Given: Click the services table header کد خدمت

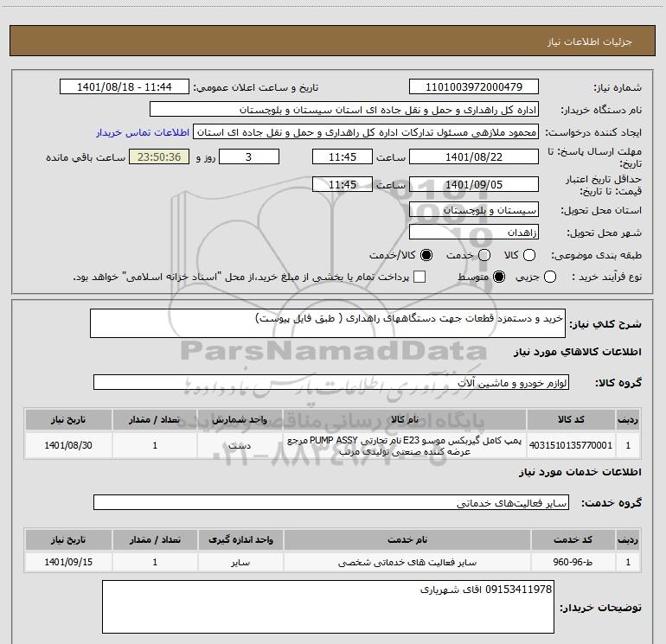Looking at the screenshot, I should point(573,539).
